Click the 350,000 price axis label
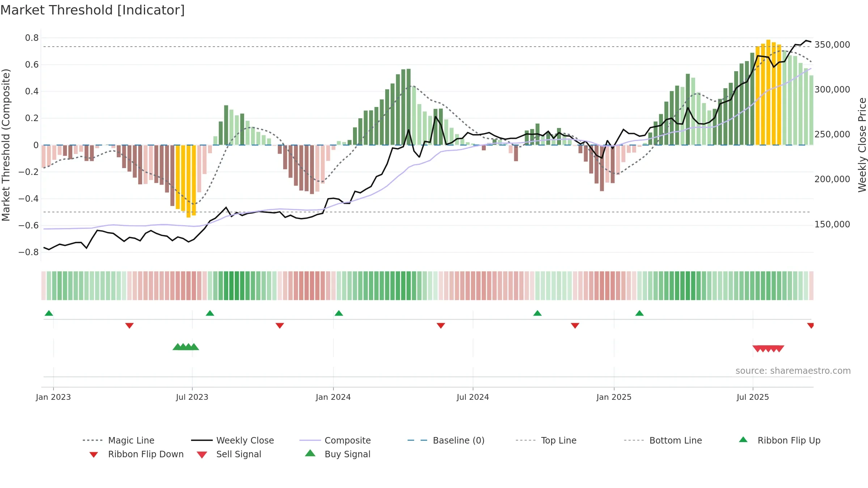868x488 pixels. point(832,45)
